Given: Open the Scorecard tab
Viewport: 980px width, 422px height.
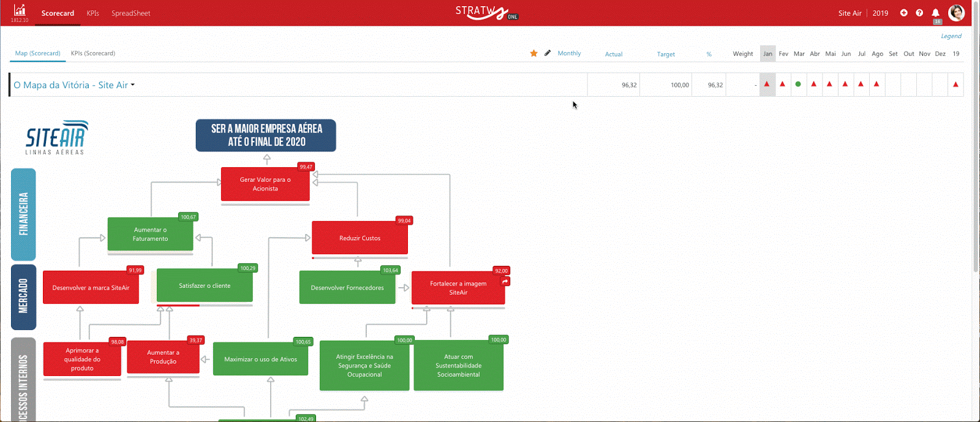Looking at the screenshot, I should (x=58, y=13).
